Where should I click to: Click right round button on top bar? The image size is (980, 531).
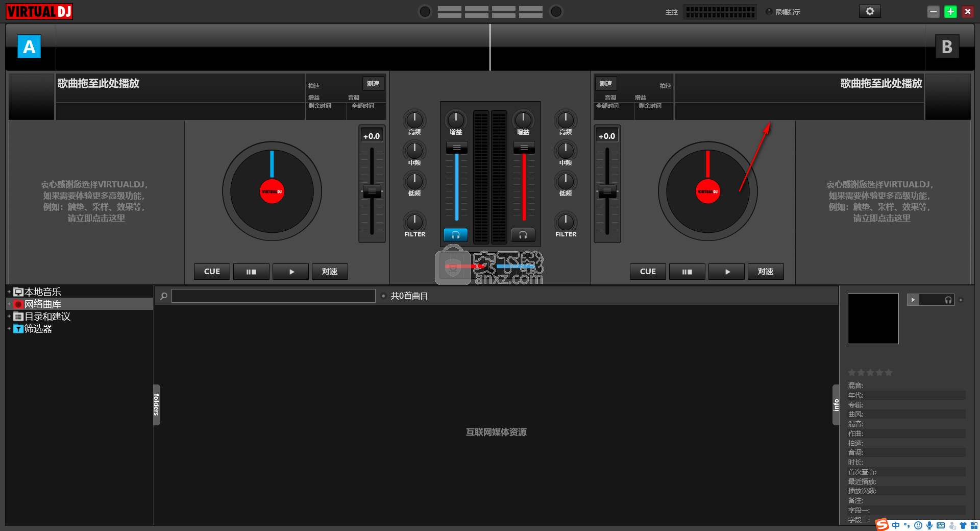point(556,11)
